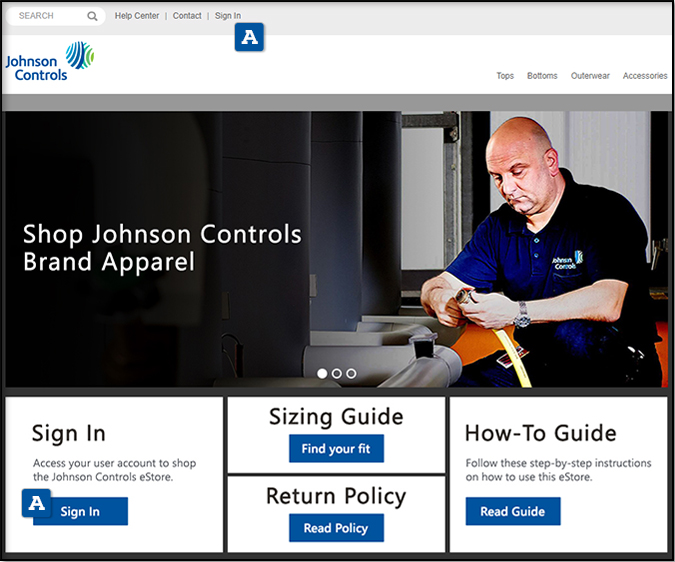Open the Bottoms category menu
Viewport: 675px width, 562px height.
coord(542,76)
